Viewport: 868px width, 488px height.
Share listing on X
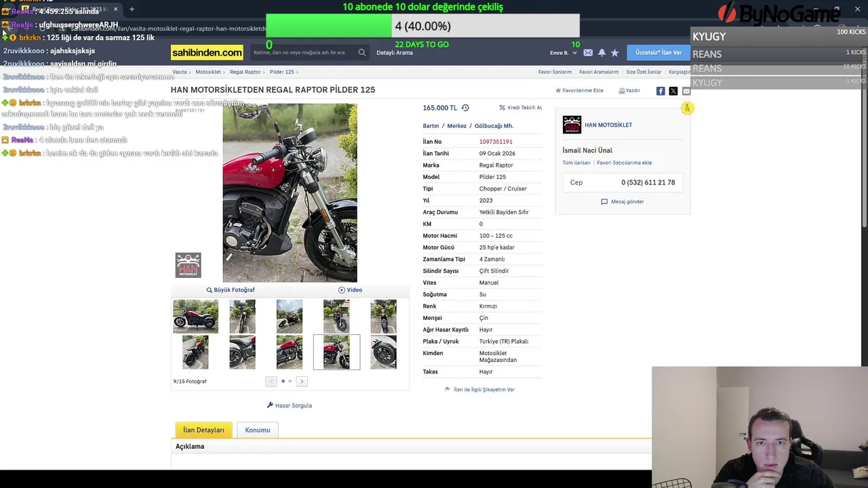673,91
